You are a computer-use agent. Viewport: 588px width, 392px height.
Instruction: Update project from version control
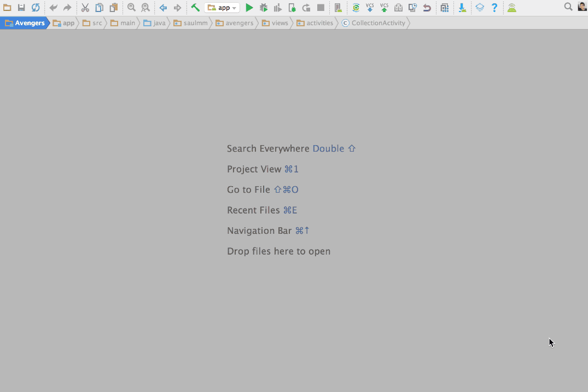(x=370, y=7)
